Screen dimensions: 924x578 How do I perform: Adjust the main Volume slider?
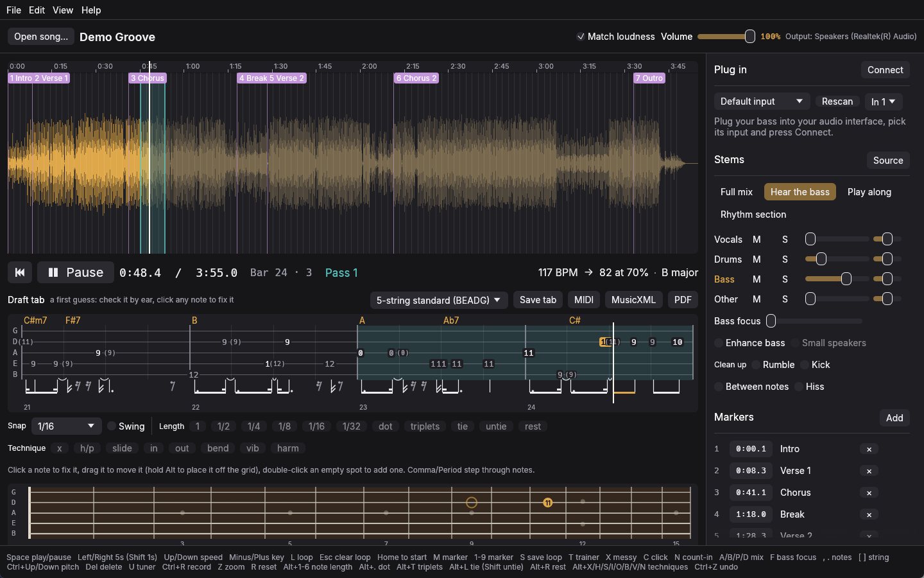click(726, 37)
